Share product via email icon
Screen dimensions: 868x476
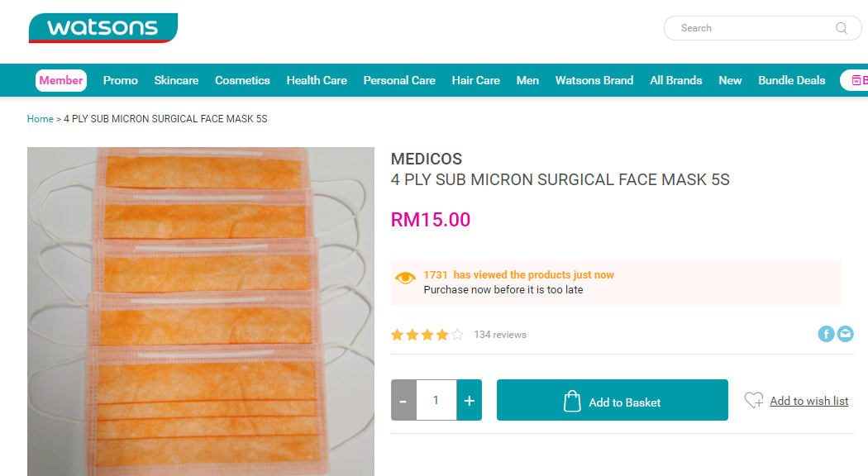845,334
